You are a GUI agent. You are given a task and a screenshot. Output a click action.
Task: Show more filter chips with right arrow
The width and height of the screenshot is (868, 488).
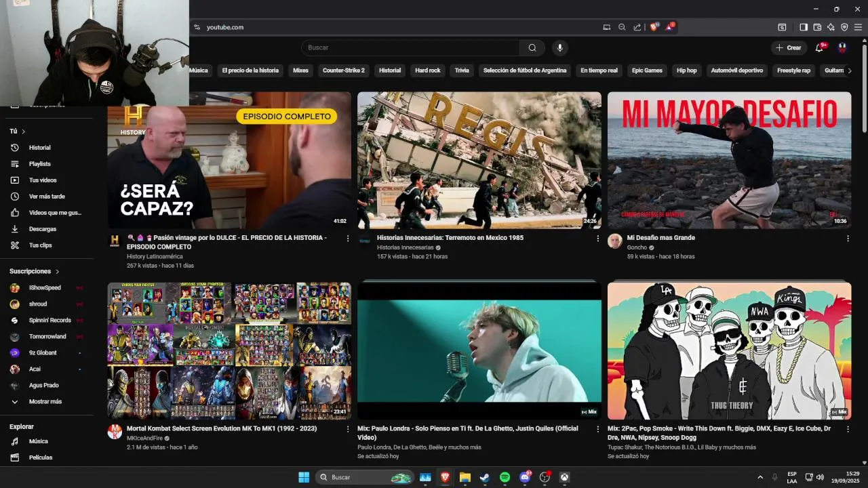pos(850,70)
